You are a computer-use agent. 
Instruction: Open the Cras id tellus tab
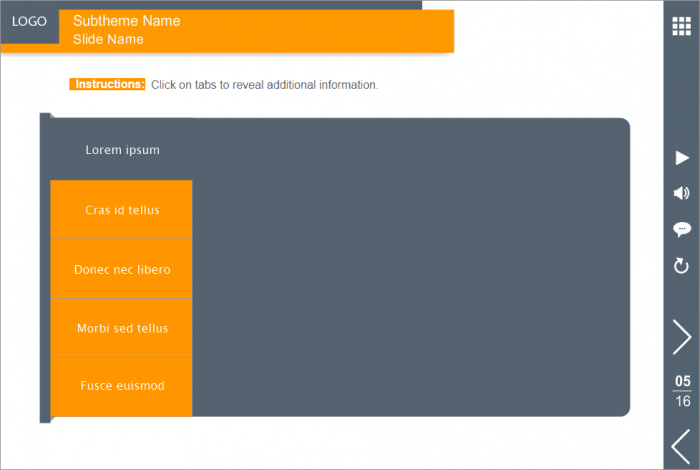pyautogui.click(x=122, y=210)
